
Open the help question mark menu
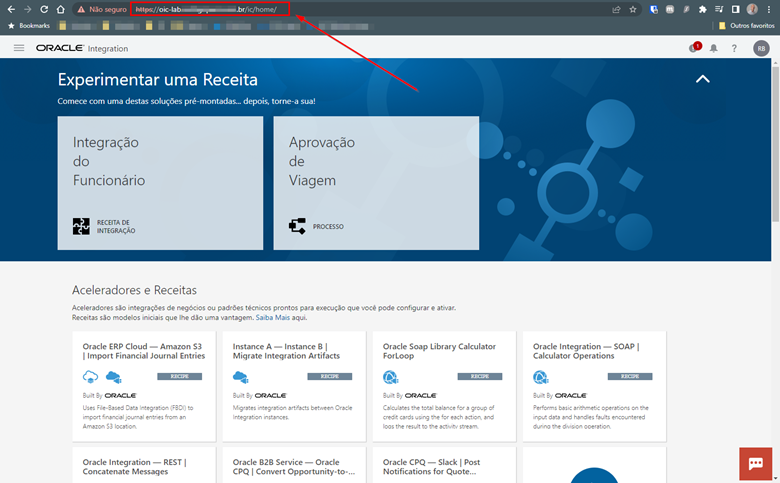point(734,48)
